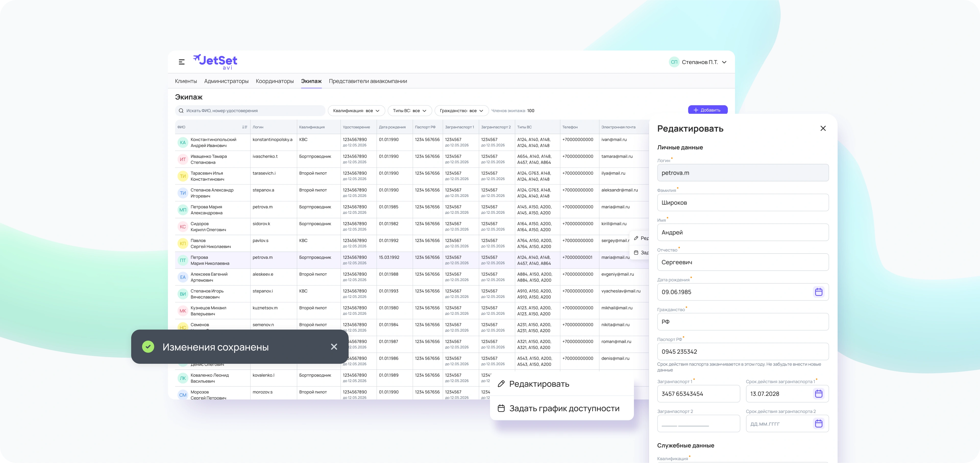Screen dimensions: 980x463
Task: Click the СП user avatar icon
Action: tap(674, 62)
